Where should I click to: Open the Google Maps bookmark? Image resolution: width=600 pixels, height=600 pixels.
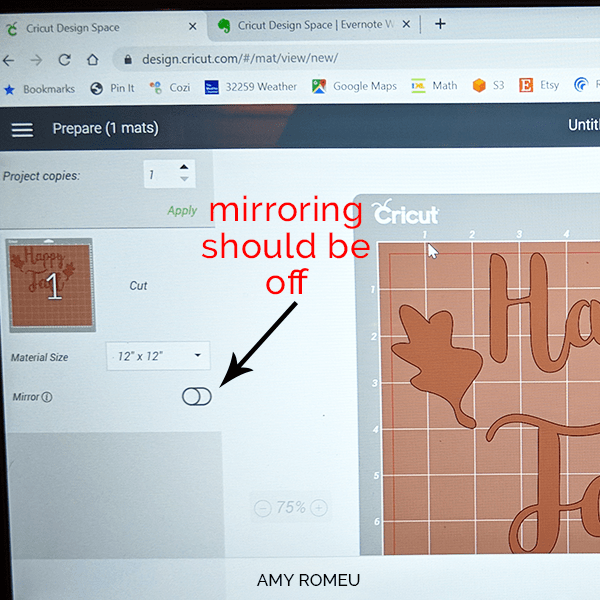354,86
